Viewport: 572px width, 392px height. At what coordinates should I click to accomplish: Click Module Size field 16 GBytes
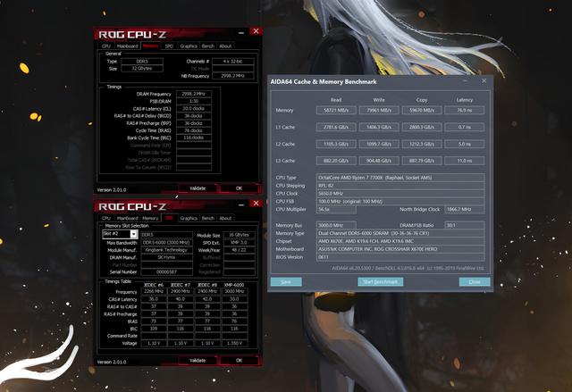240,236
